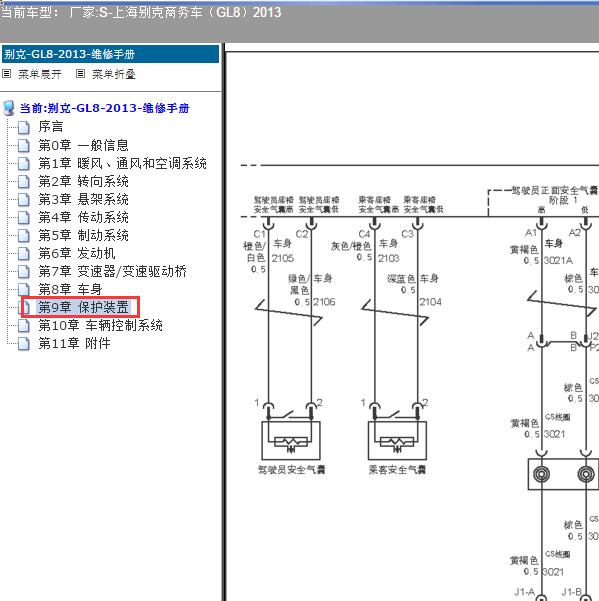This screenshot has width=599, height=601.
Task: Click the page icon next to 第6章 发动机
Action: tap(24, 253)
